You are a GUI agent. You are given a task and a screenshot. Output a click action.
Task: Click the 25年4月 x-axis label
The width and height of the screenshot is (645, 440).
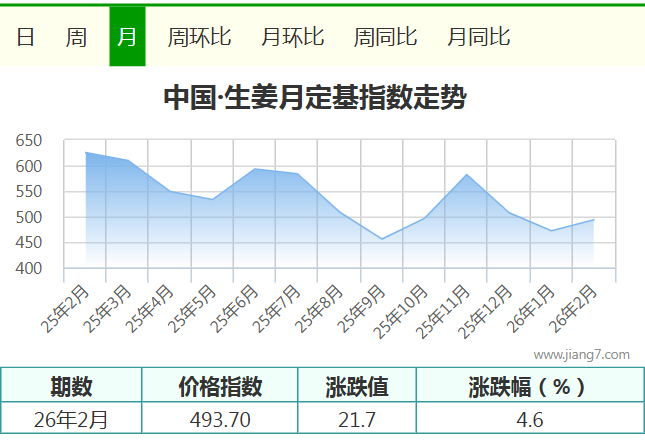[x=151, y=308]
